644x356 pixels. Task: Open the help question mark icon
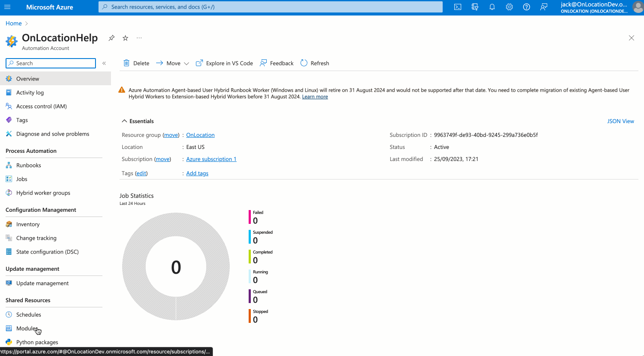click(x=527, y=7)
